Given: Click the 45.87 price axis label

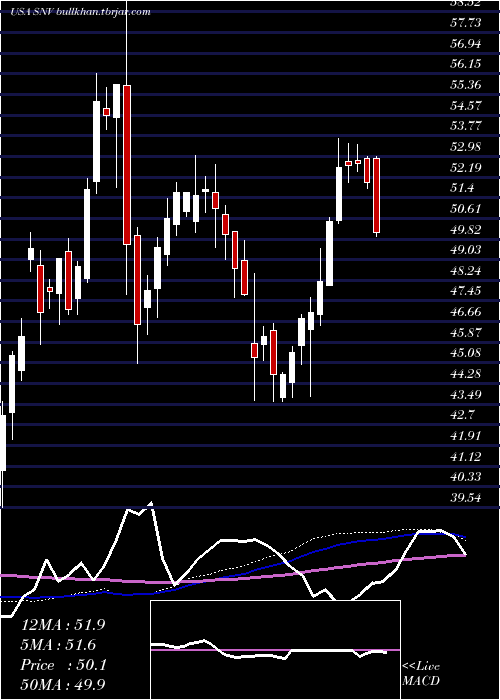Looking at the screenshot, I should (x=465, y=333).
